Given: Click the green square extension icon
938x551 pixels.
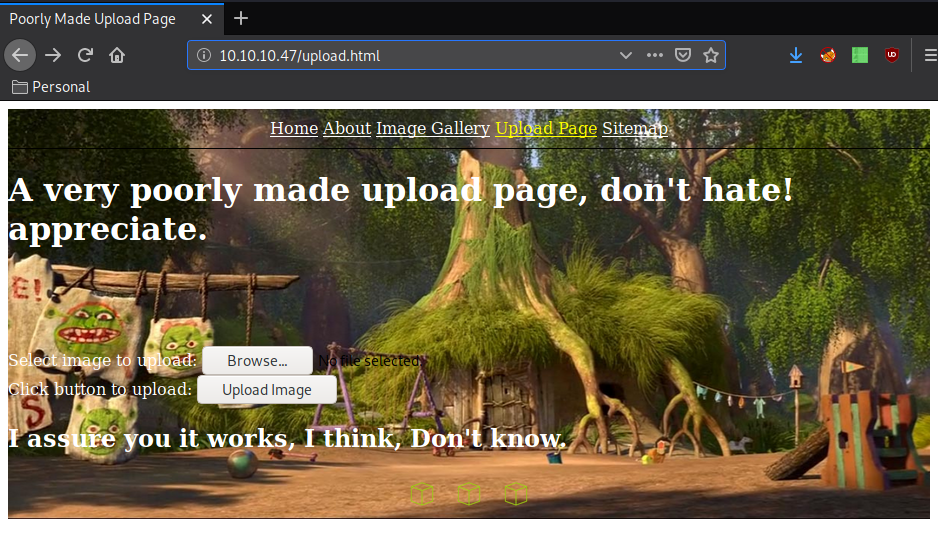Looking at the screenshot, I should (x=860, y=56).
